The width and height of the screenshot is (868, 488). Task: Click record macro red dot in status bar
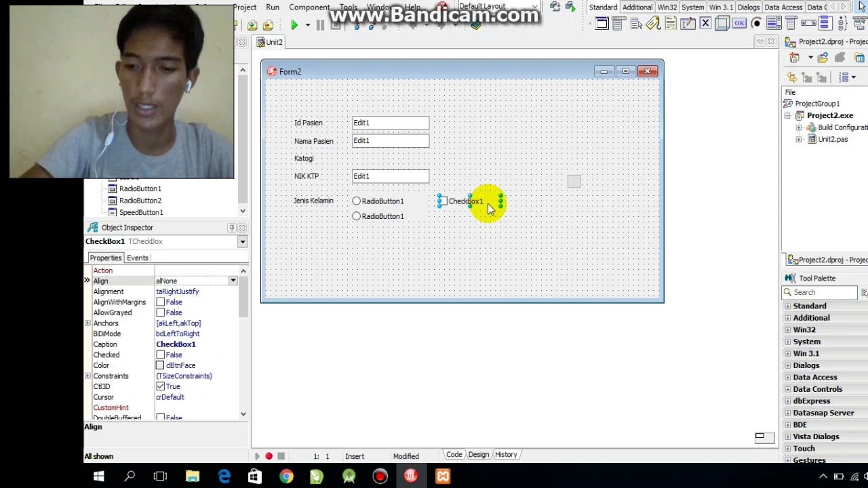tap(269, 456)
